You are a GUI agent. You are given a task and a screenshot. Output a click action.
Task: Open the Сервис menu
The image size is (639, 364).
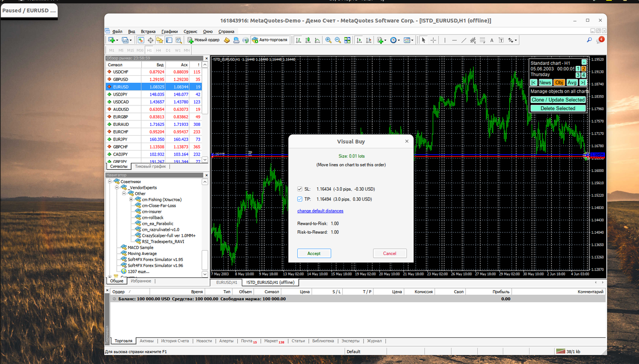(190, 31)
